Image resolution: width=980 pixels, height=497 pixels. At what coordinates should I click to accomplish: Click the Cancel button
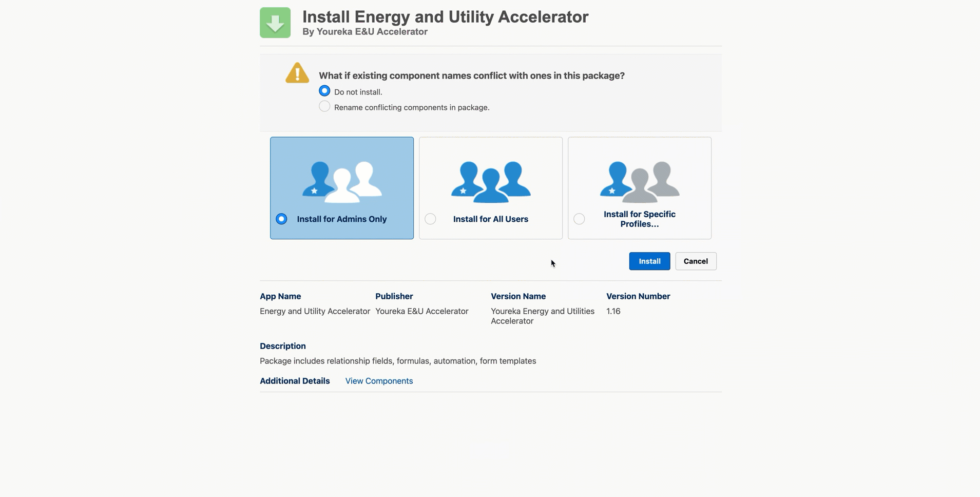pyautogui.click(x=696, y=261)
